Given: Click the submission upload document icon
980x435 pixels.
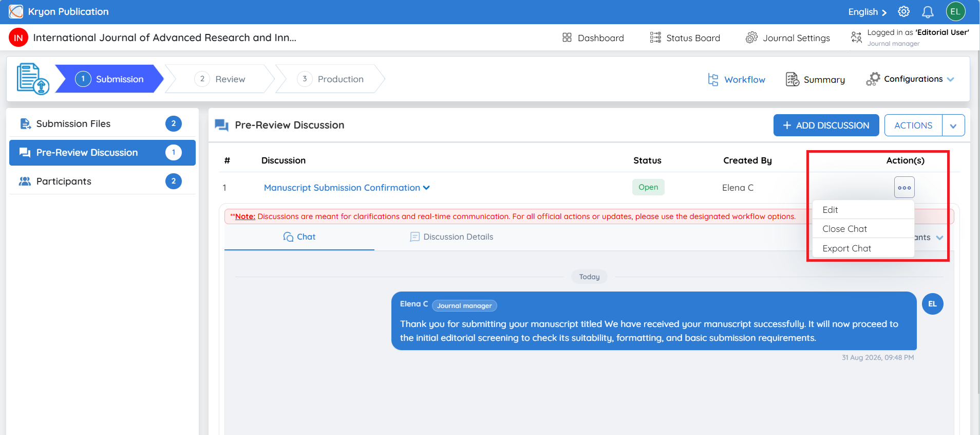Looking at the screenshot, I should (x=33, y=79).
